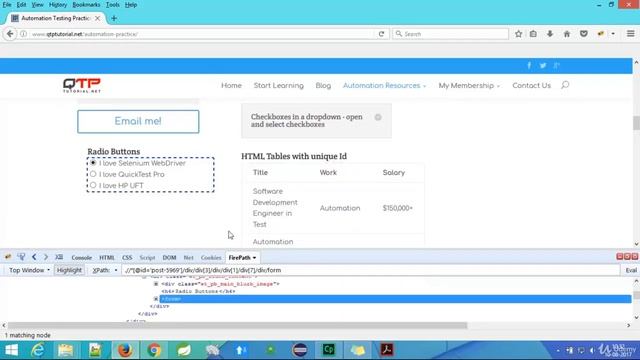The image size is (640, 360).
Task: Go to the Home link
Action: (231, 85)
